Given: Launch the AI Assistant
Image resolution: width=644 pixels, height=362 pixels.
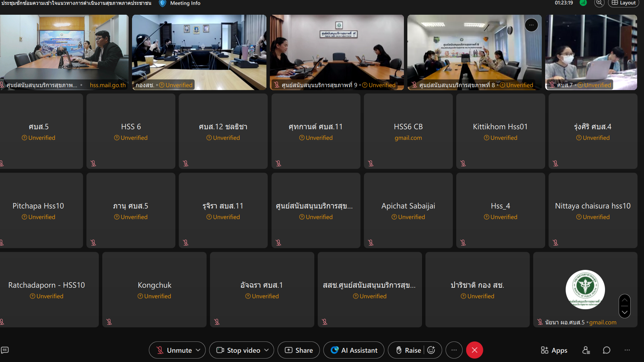Looking at the screenshot, I should coord(354,350).
